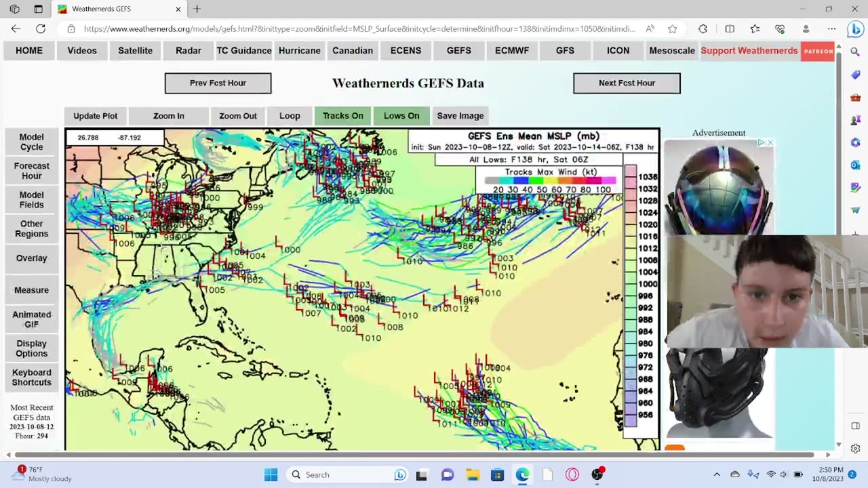This screenshot has width=868, height=488.
Task: Click Support Weathernerds link
Action: pos(749,51)
